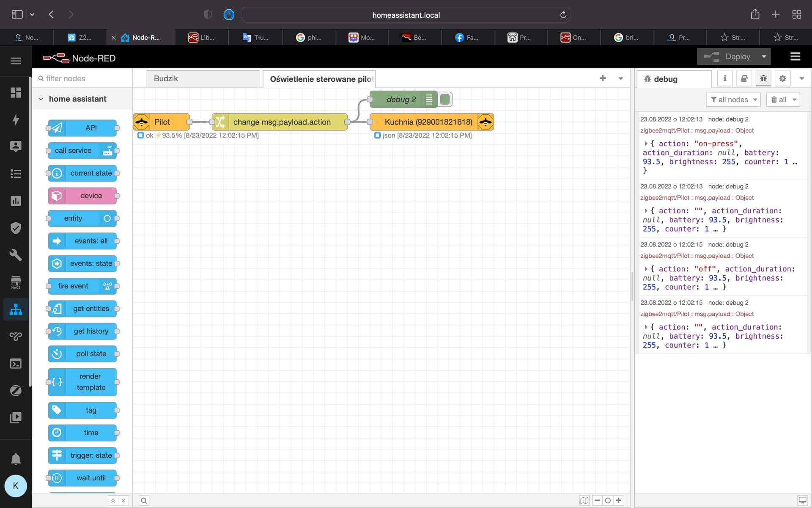Viewport: 812px width, 508px height.
Task: Select the Kuchnia (929001821618) node
Action: tap(432, 122)
